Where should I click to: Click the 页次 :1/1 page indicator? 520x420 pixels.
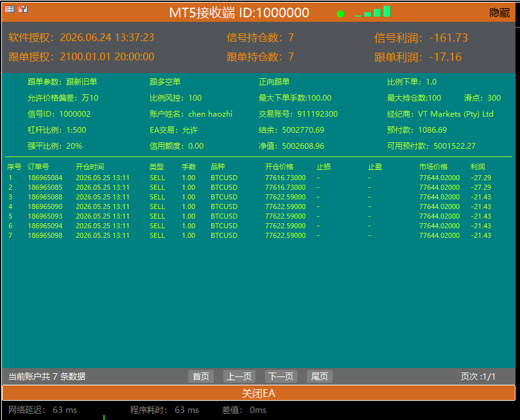[x=478, y=376]
